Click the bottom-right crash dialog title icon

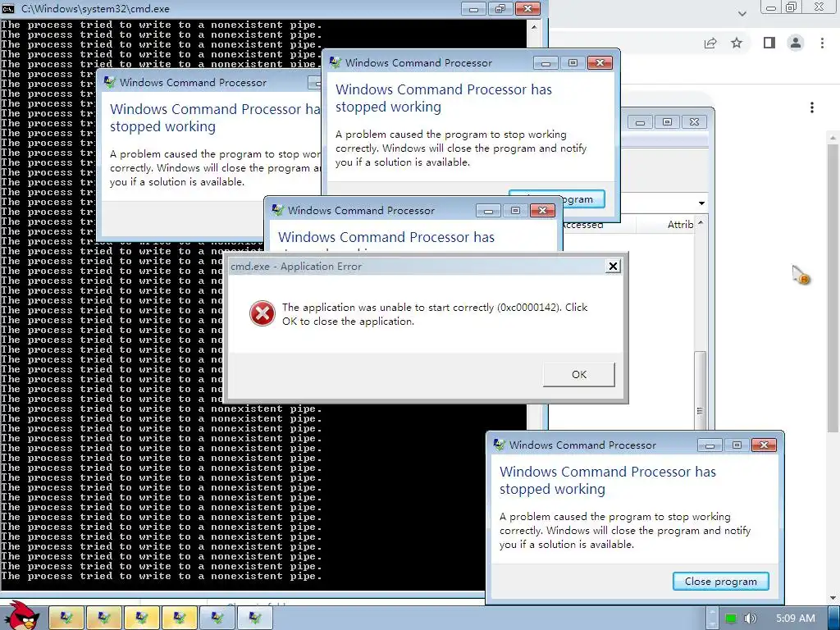pos(500,445)
